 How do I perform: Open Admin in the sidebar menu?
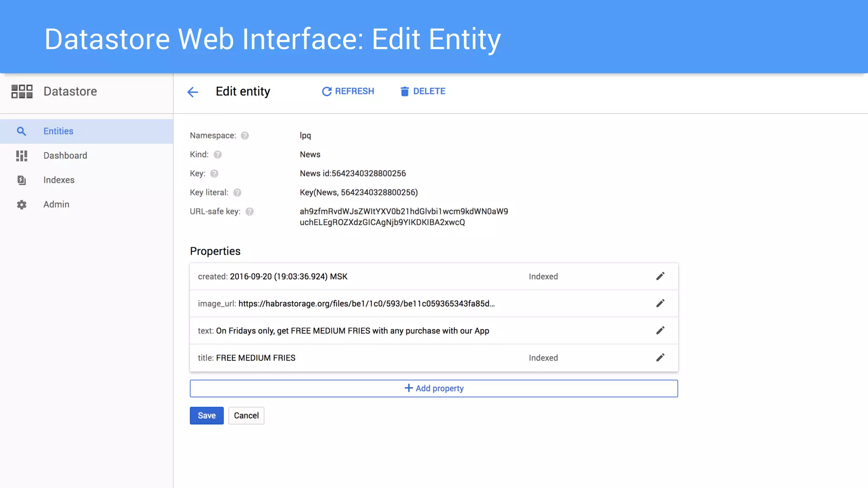(x=86, y=205)
